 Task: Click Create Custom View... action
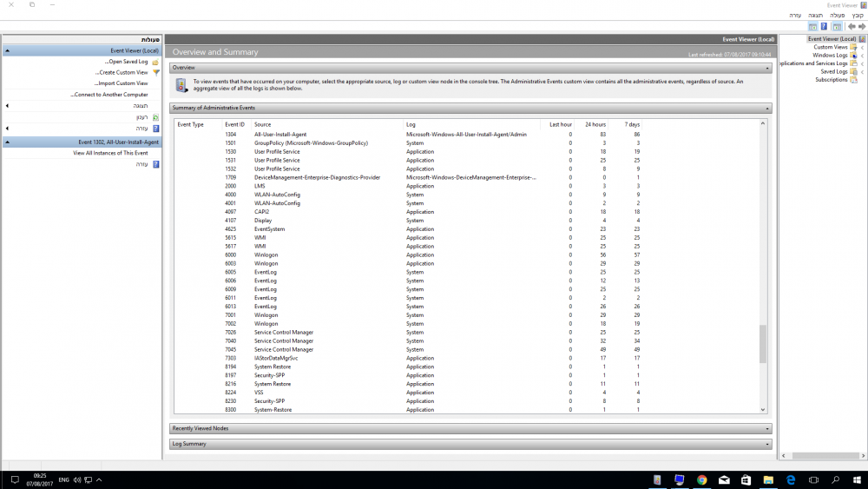coord(122,73)
